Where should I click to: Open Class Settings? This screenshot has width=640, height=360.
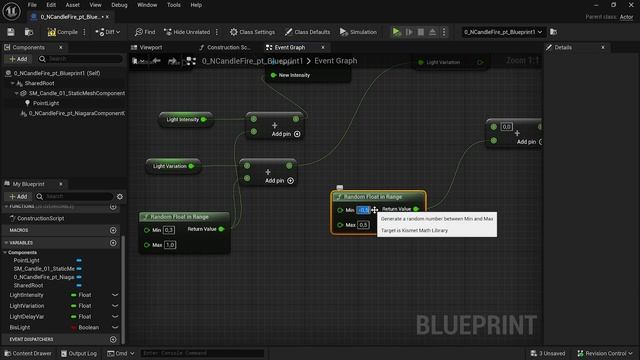coord(252,32)
